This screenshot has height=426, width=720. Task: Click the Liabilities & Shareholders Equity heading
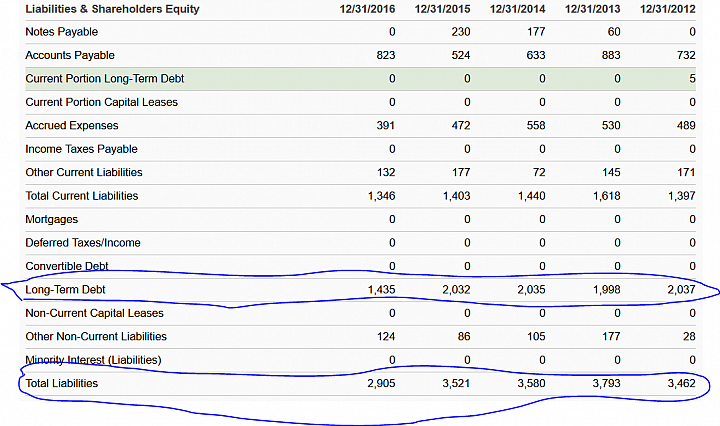[112, 9]
